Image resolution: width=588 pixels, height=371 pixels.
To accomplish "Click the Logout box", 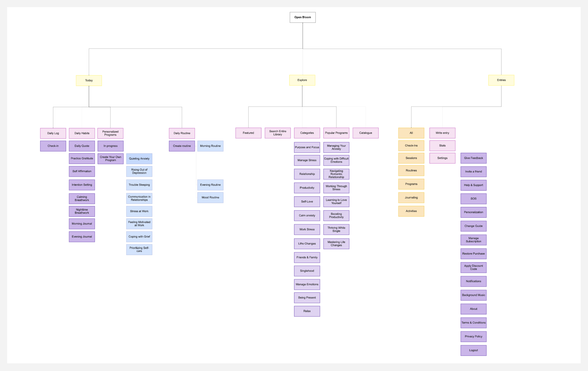I will (x=473, y=350).
